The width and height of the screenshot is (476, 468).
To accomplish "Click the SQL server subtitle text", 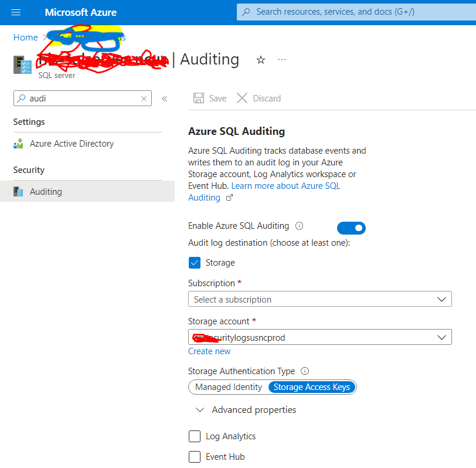I will [56, 75].
